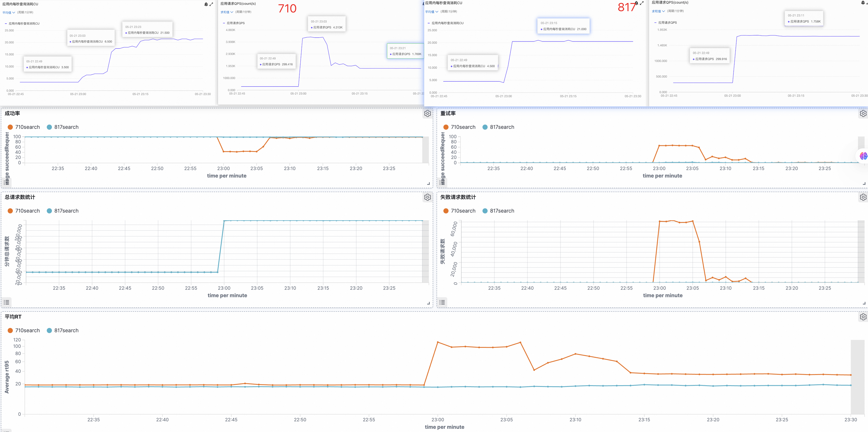Viewport: 868px width, 432px height.
Task: Click the 失败请求数统计 panel title
Action: (458, 197)
